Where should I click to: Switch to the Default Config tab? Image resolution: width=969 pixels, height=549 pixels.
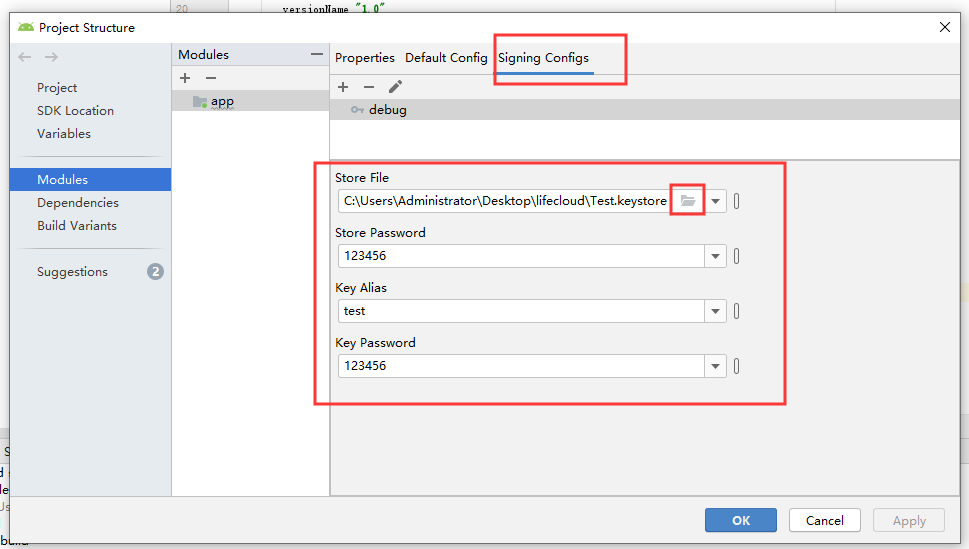446,57
